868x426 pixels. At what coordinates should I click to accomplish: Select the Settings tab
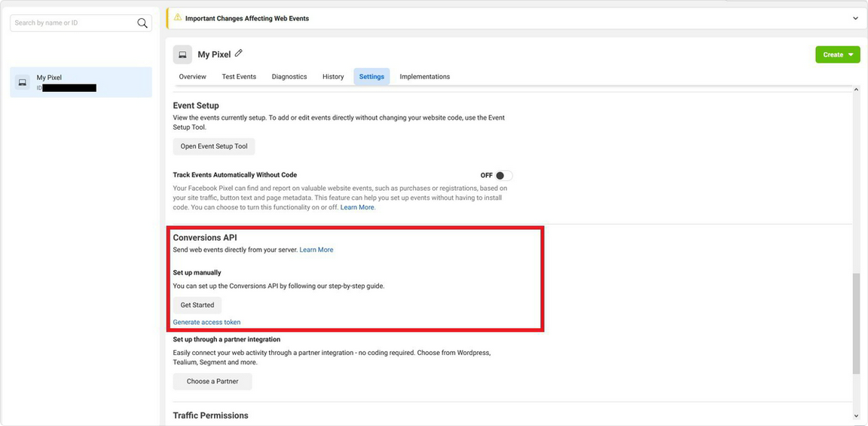click(x=371, y=76)
